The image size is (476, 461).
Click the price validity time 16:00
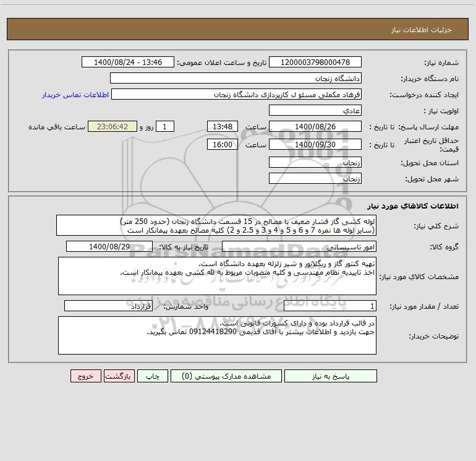pos(222,144)
